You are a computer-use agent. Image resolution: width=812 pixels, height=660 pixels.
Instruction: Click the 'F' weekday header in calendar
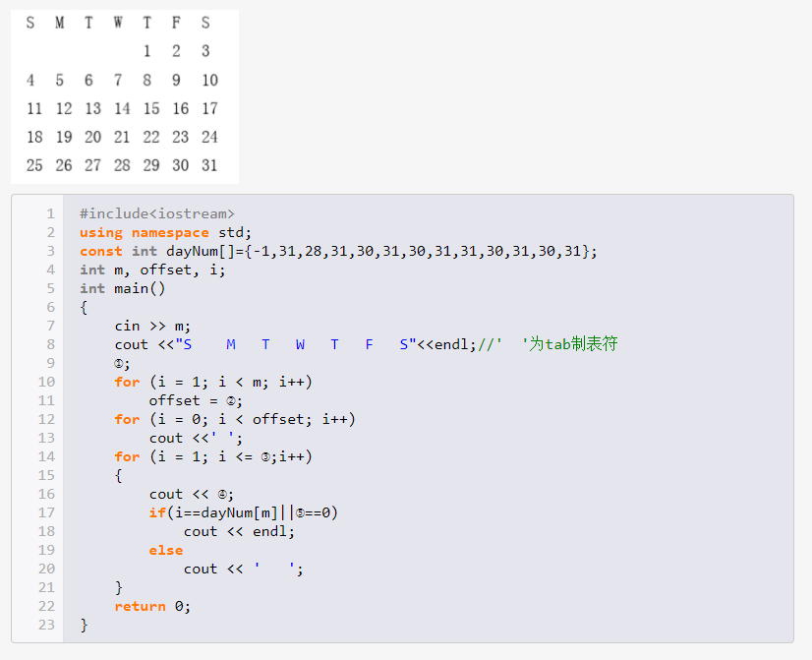[x=176, y=23]
